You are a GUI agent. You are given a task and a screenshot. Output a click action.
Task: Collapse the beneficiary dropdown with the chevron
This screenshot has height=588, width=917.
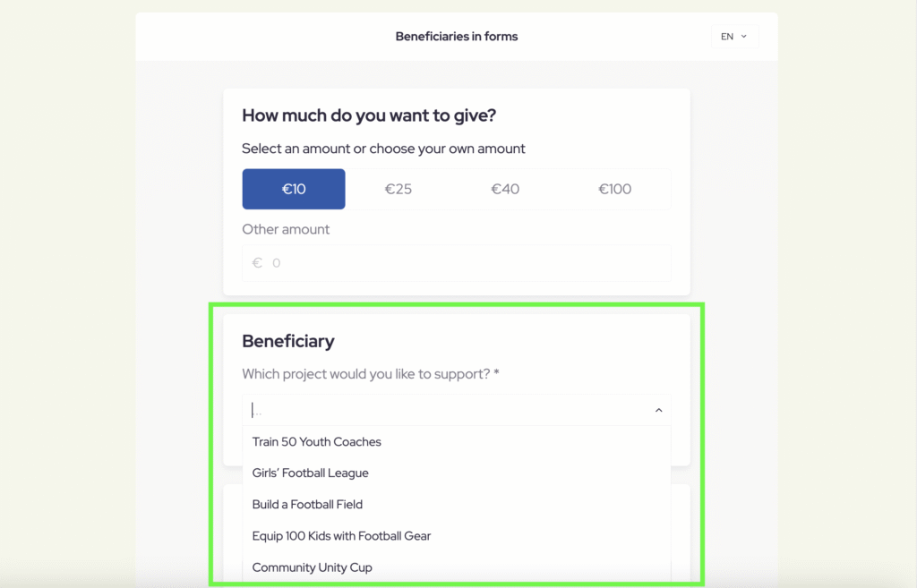pos(658,410)
